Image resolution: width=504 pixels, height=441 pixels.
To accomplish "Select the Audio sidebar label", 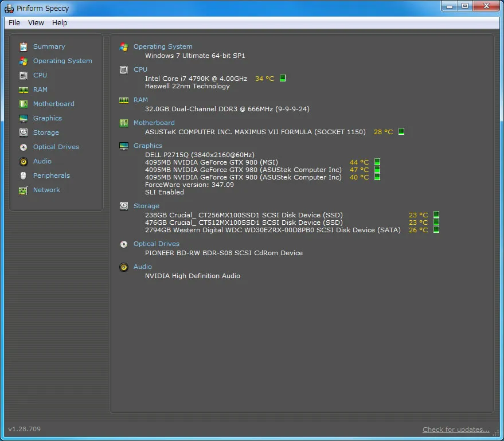I will point(42,161).
